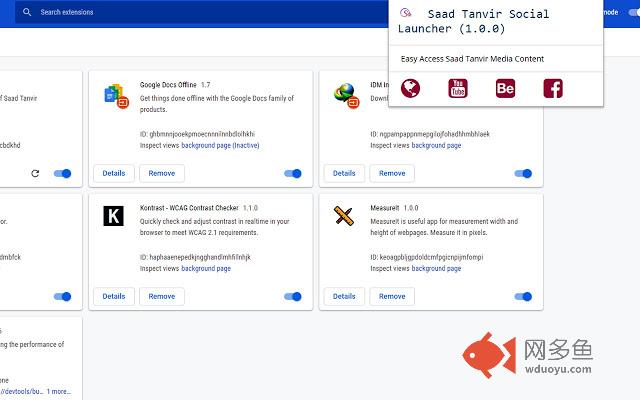The width and height of the screenshot is (640, 400).
Task: Click the Kontrast K extension icon
Action: [x=113, y=216]
